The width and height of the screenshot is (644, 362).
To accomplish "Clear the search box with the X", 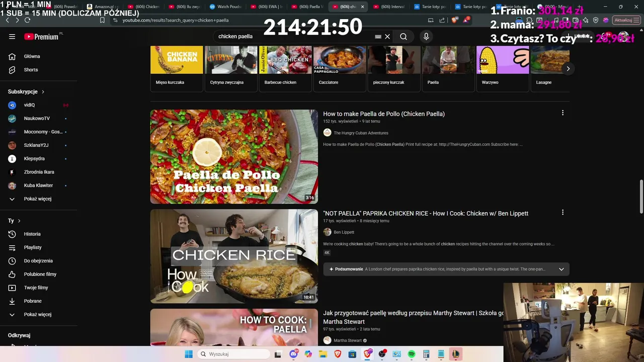I will coord(387,36).
